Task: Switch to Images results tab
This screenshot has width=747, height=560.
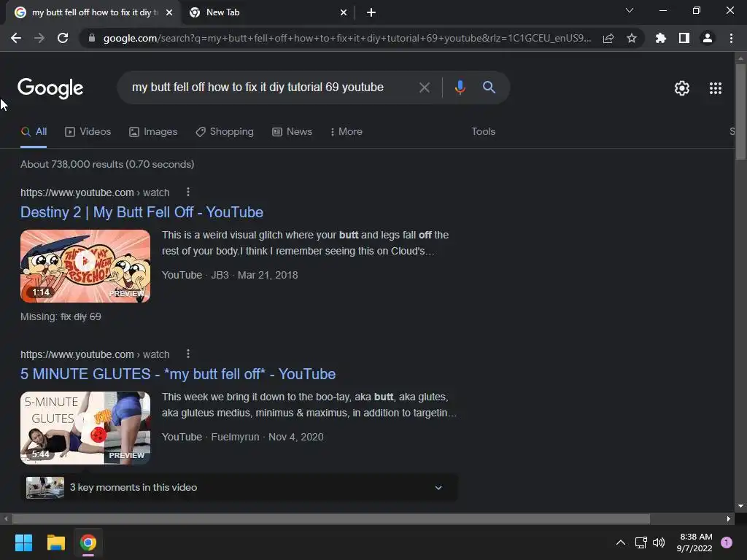Action: pyautogui.click(x=153, y=131)
